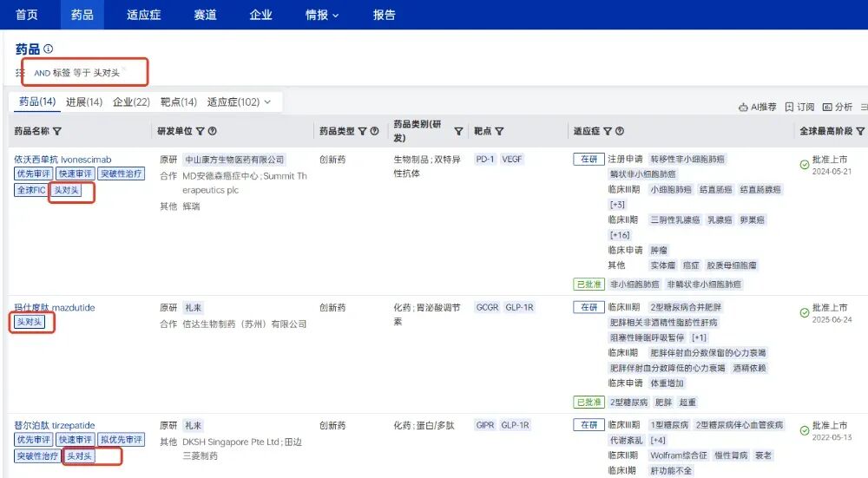The image size is (868, 478).
Task: Expand the 适应症(102) tab dropdown arrow
Action: pos(267,102)
